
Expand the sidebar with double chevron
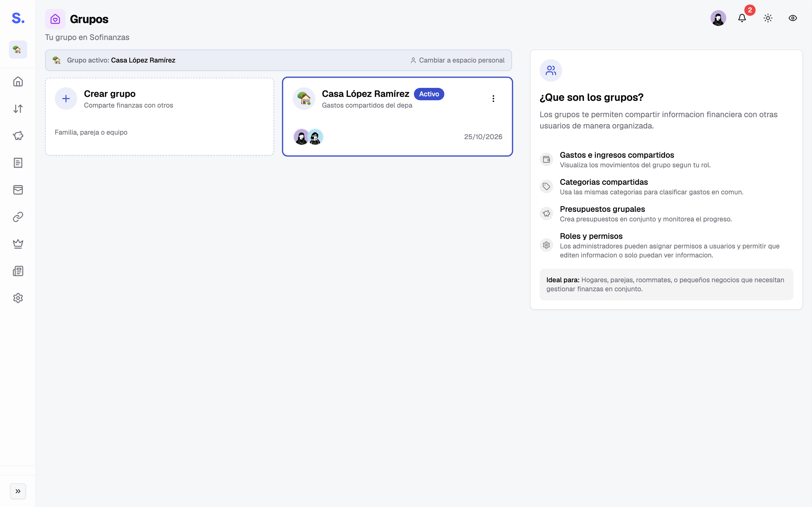(x=18, y=491)
